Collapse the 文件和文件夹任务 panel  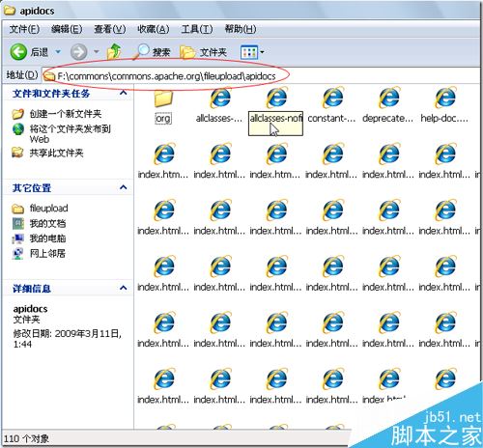pyautogui.click(x=123, y=93)
